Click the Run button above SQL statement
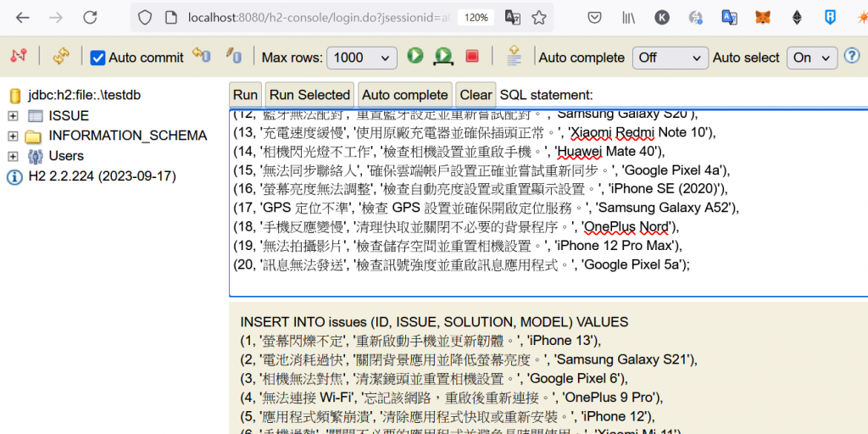This screenshot has width=868, height=434. point(245,95)
